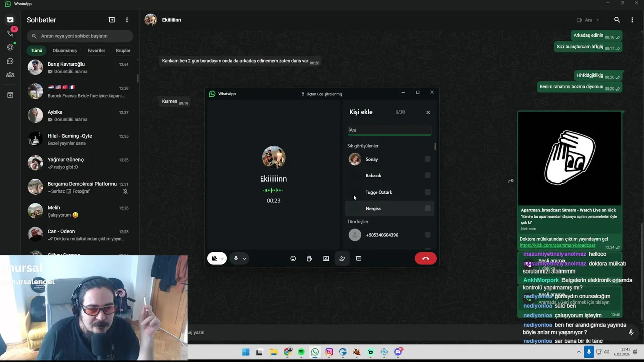The height and width of the screenshot is (362, 644).
Task: Toggle the add participant panel button
Action: 342,258
